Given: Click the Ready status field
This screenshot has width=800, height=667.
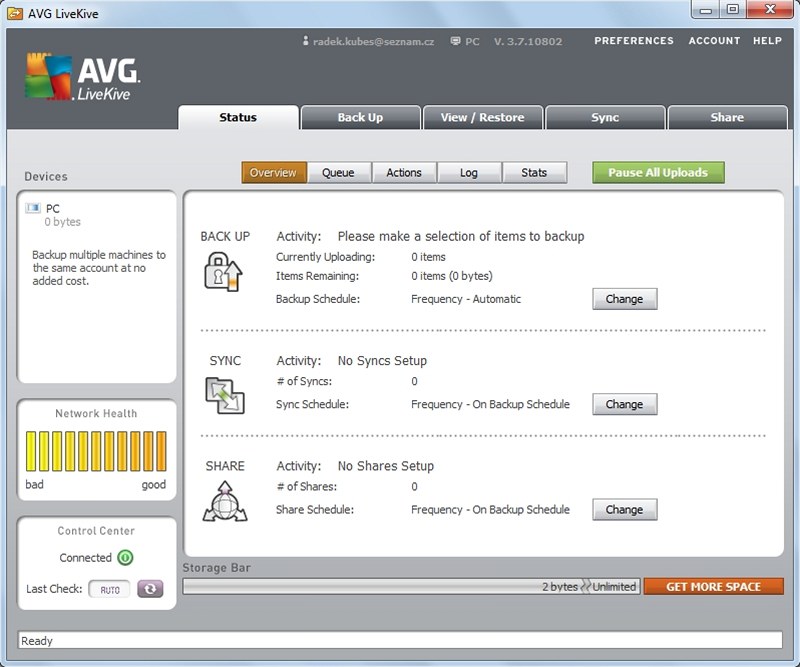Looking at the screenshot, I should (x=400, y=640).
